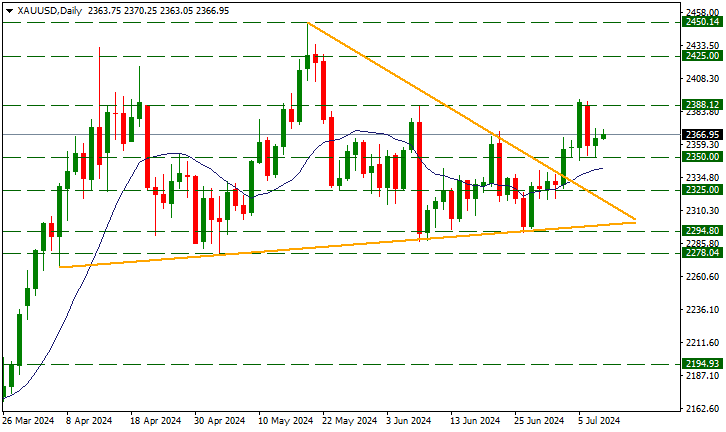Viewport: 726px width, 432px height.
Task: Select the 2325.00 price level label
Action: pos(702,190)
